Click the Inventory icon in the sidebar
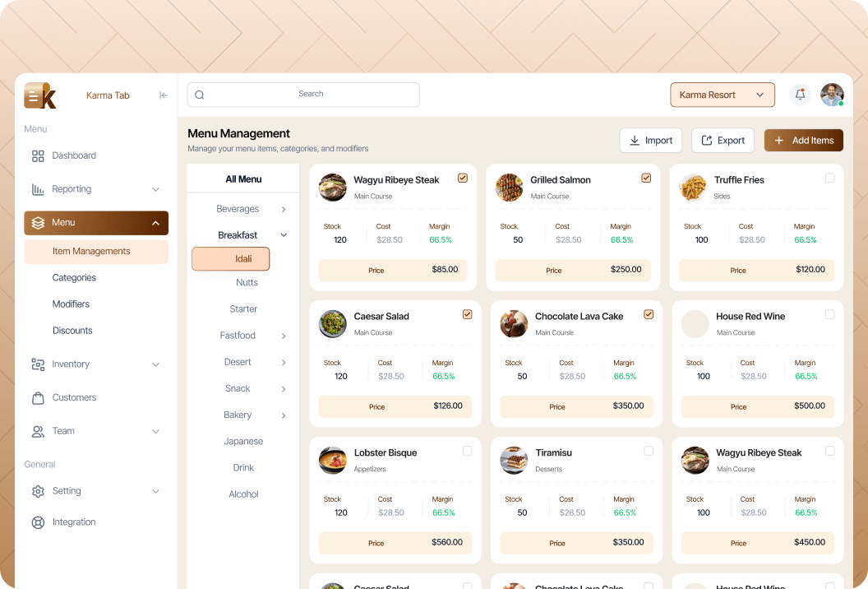 point(38,364)
